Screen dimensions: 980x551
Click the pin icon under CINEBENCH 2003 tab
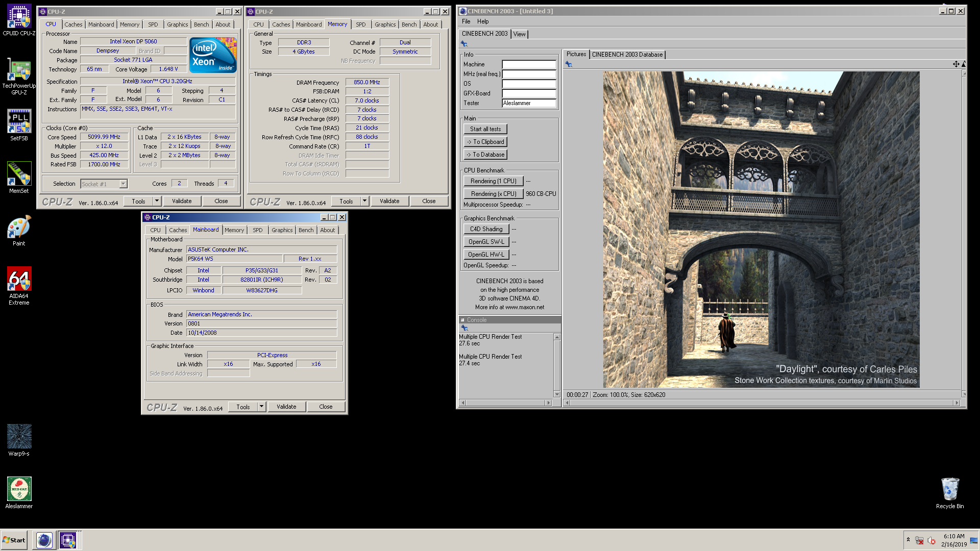(464, 44)
